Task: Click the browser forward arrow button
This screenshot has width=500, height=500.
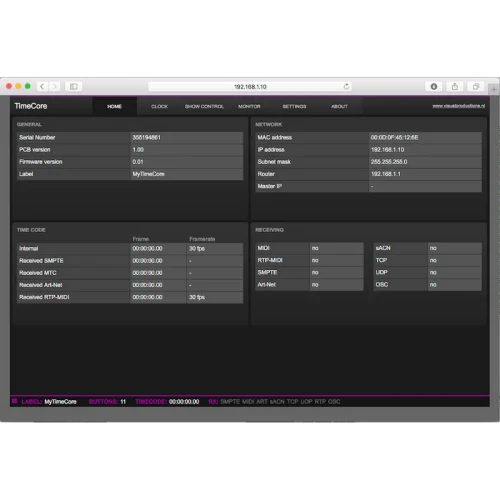Action: [55, 87]
